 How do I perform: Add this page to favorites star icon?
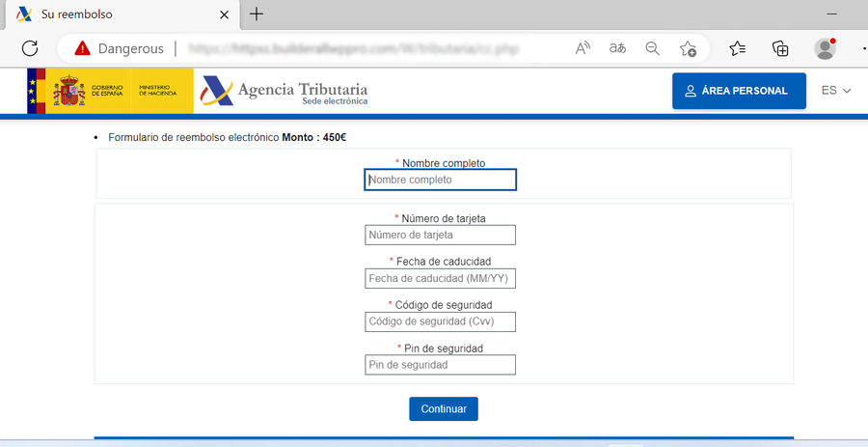(688, 48)
